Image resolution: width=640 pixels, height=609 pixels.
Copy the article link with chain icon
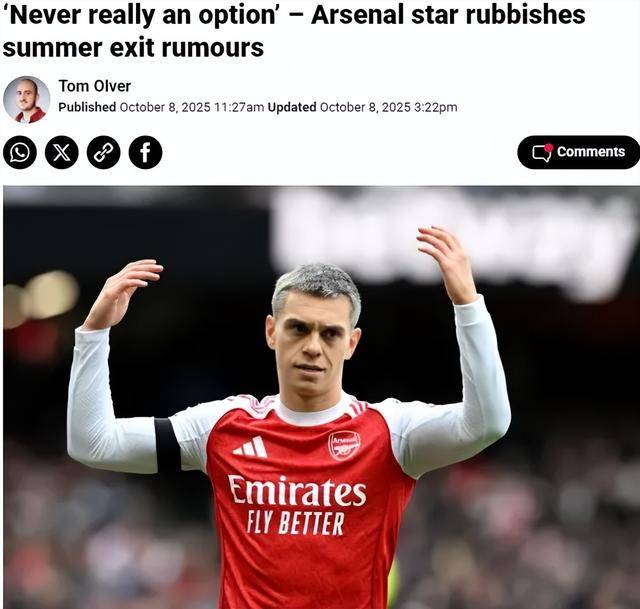[x=104, y=153]
